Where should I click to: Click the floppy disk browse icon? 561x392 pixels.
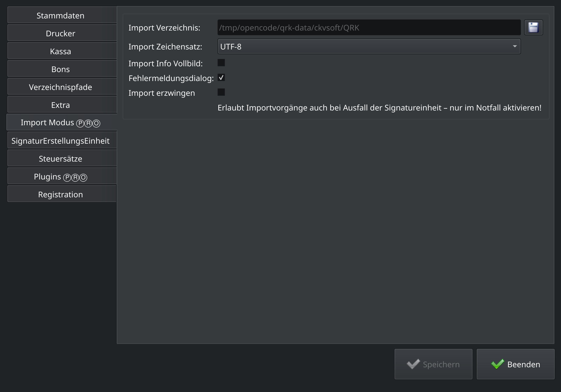[x=533, y=27]
